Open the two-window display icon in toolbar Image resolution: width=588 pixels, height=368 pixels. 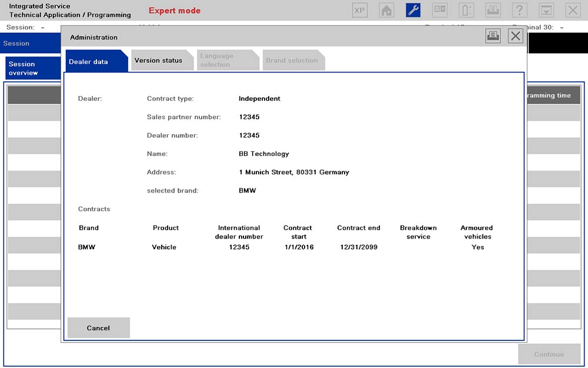coord(439,10)
